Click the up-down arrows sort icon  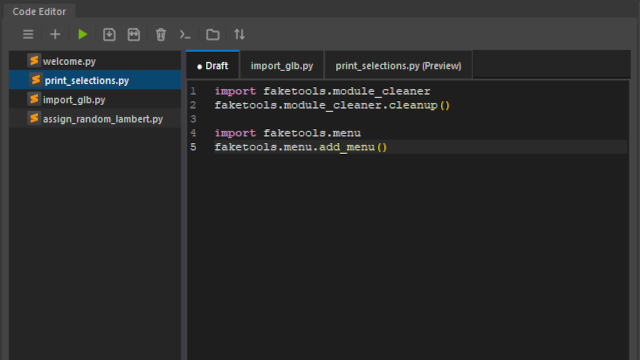coord(240,34)
